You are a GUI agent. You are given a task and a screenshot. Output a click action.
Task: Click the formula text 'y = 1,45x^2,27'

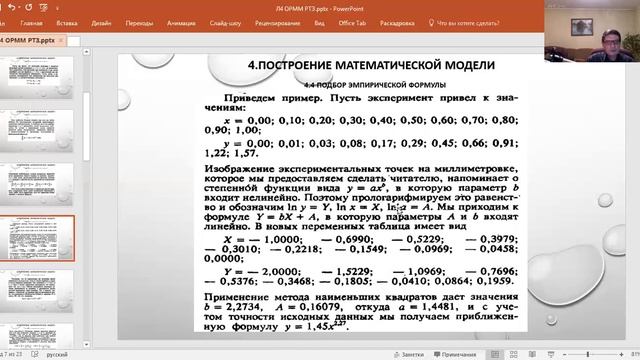tap(316, 326)
